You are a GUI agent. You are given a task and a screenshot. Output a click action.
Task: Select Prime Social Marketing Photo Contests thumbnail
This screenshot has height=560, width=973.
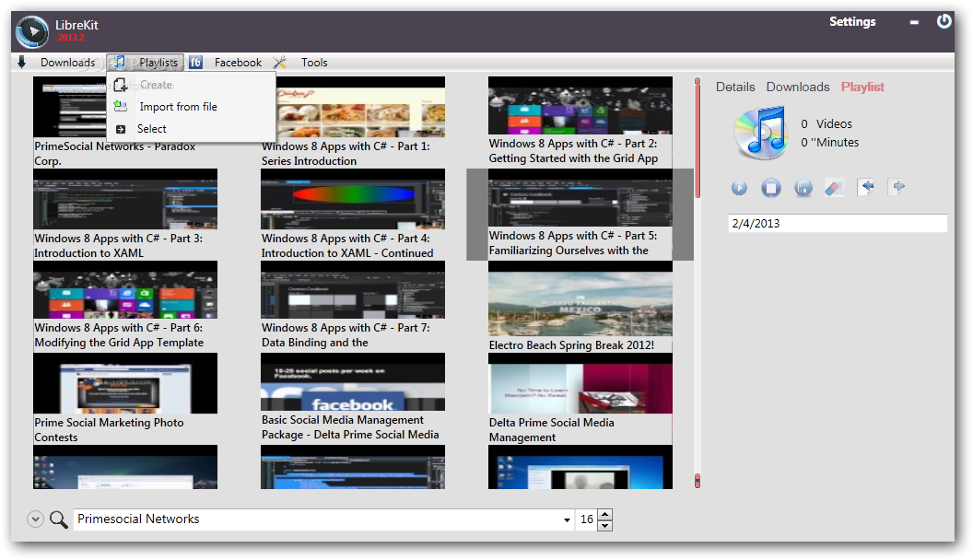125,383
